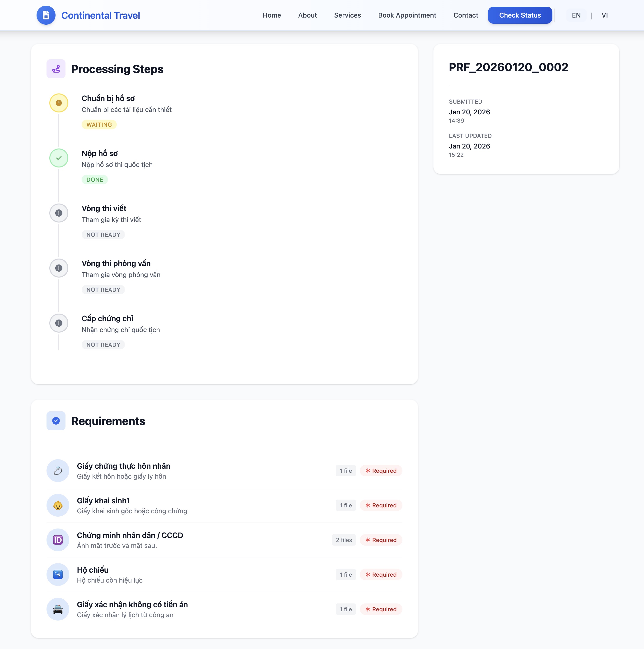The width and height of the screenshot is (644, 649).
Task: Open the Services menu item
Action: click(347, 15)
